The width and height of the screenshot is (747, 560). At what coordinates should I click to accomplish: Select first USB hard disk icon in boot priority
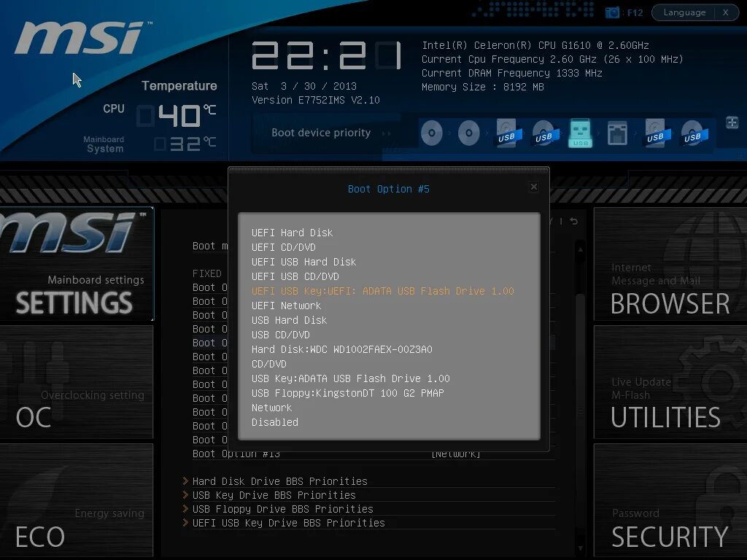point(507,133)
